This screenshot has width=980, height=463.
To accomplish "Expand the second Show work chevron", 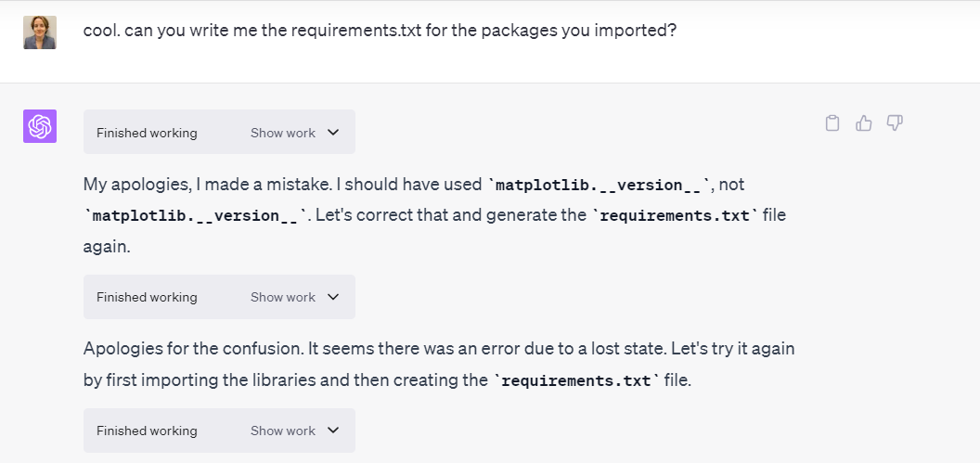I will point(334,297).
